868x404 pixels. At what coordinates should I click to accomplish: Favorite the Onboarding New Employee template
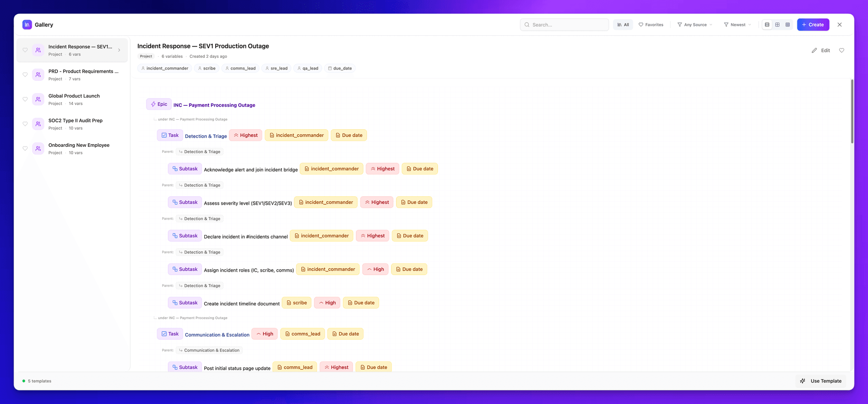coord(25,149)
